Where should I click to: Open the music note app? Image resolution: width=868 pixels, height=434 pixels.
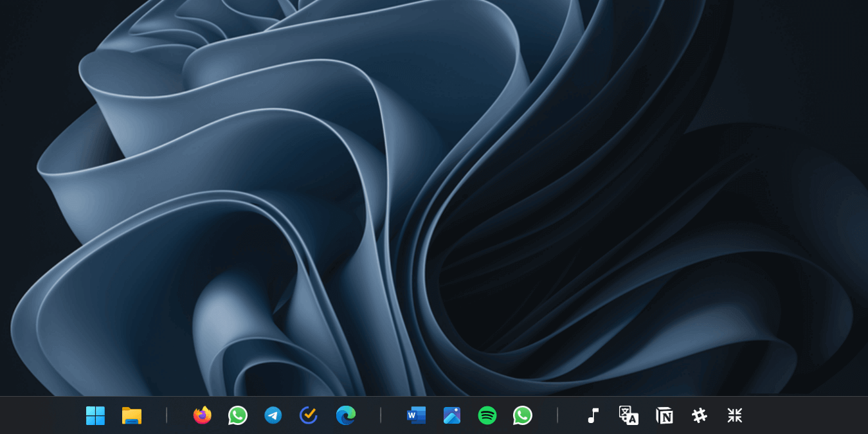coord(593,415)
